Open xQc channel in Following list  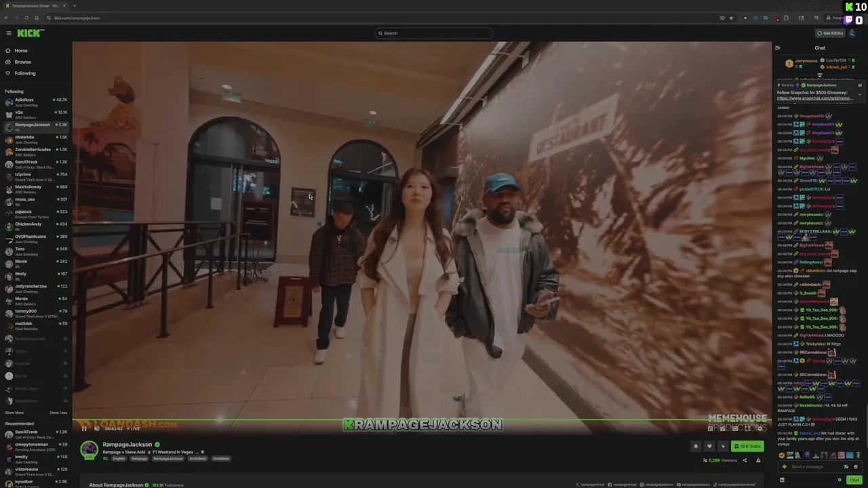click(x=36, y=114)
